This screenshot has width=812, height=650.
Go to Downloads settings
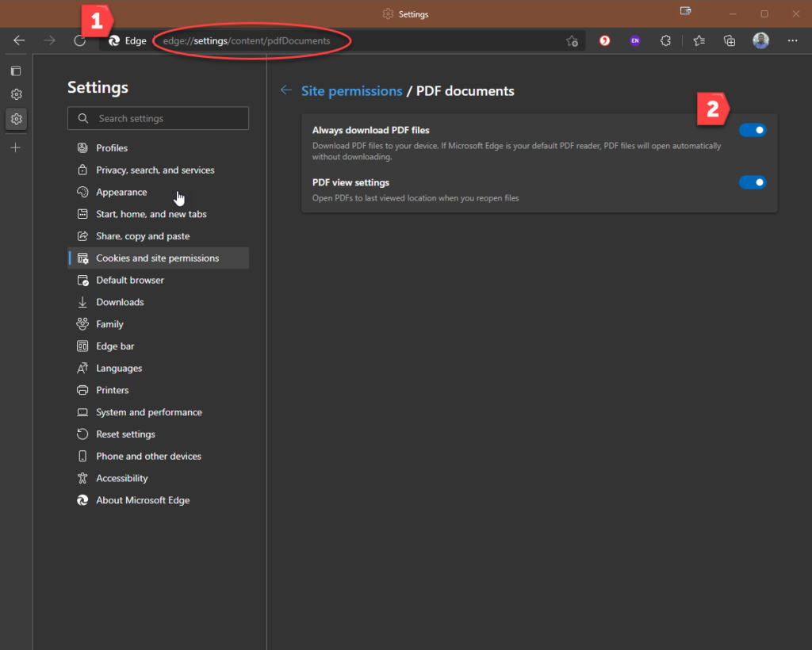pyautogui.click(x=120, y=302)
